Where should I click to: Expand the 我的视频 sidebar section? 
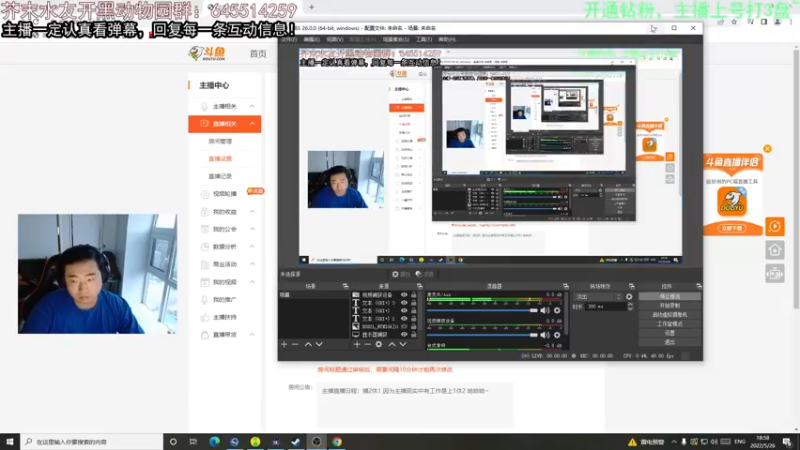tap(252, 282)
